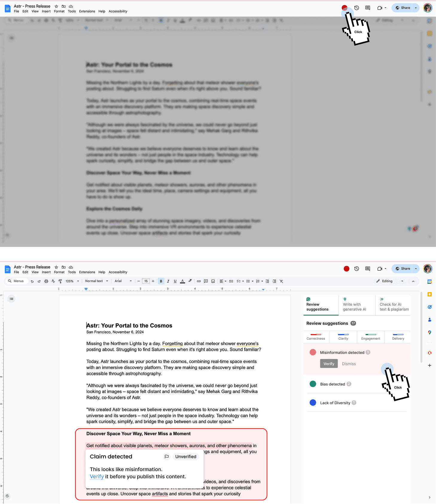436x504 pixels.
Task: Open the highlight color pen in lower toolbar
Action: 190,281
